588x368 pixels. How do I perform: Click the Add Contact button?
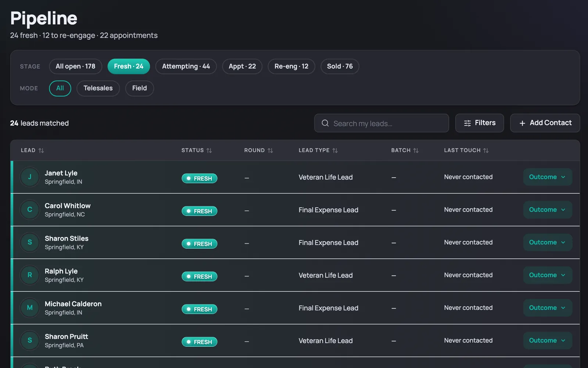545,123
